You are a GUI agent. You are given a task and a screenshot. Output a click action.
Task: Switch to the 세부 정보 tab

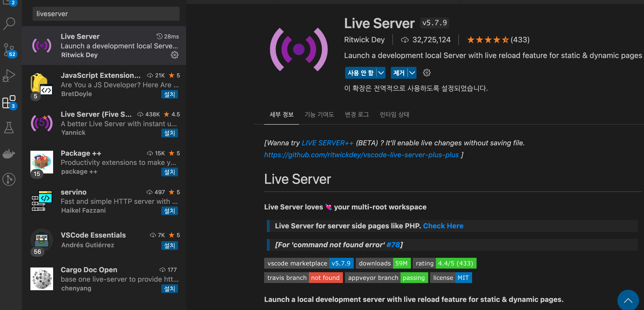[281, 115]
